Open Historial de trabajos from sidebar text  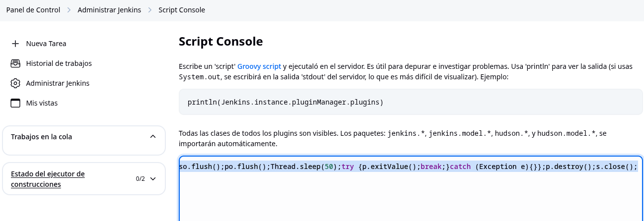pyautogui.click(x=59, y=63)
